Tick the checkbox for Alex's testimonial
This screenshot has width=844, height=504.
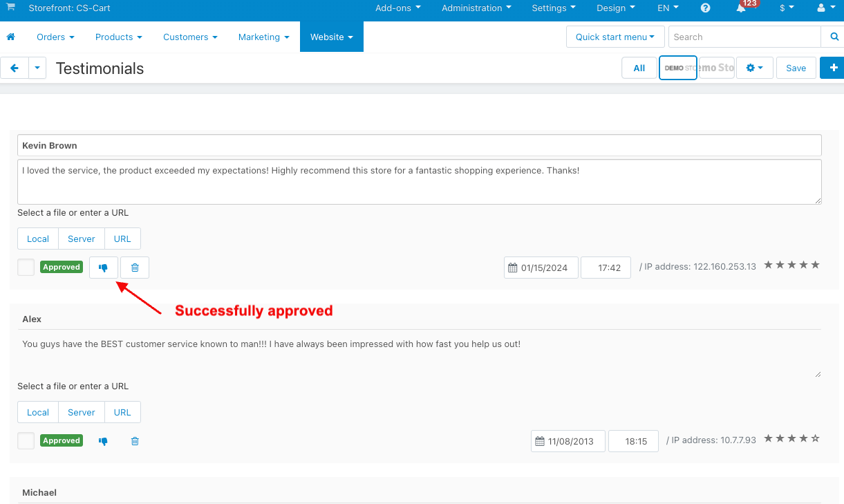pyautogui.click(x=26, y=440)
